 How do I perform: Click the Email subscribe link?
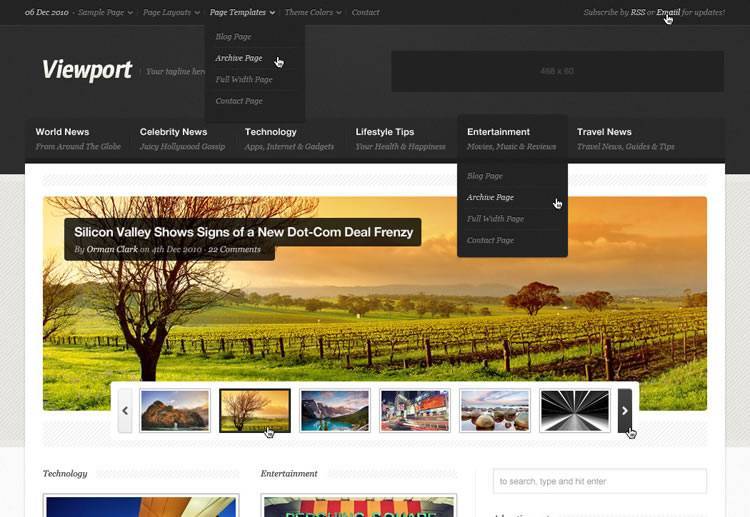point(668,12)
